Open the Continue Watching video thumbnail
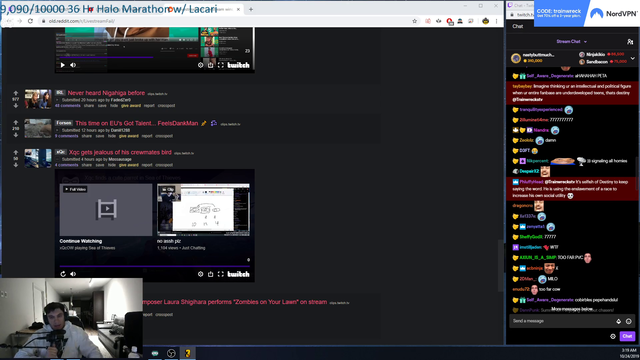This screenshot has height=360, width=640. (106, 209)
